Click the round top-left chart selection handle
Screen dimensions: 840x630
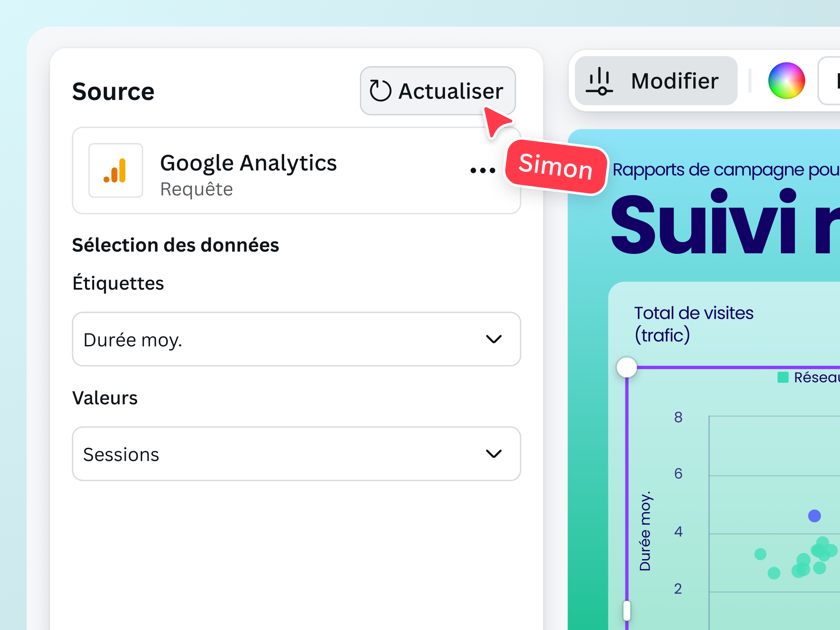pos(627,367)
